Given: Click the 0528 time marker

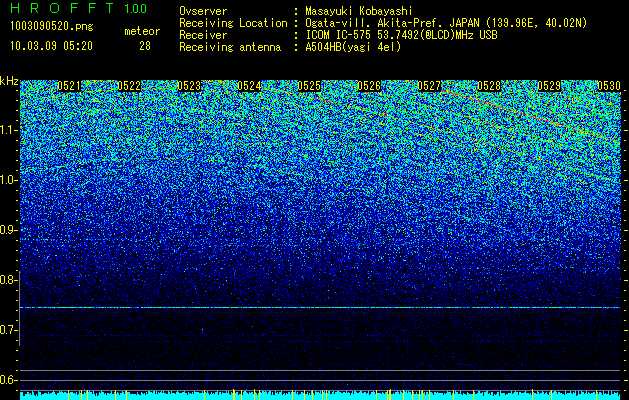Looking at the screenshot, I should click(489, 86).
